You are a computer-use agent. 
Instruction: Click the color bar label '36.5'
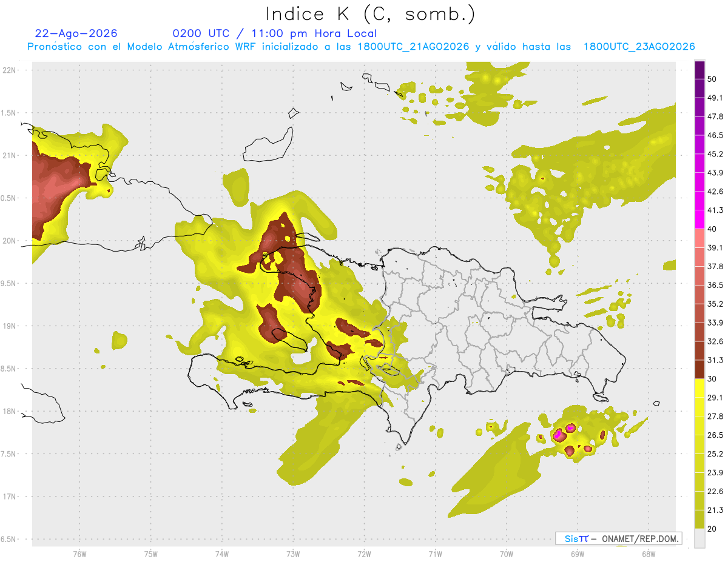[x=715, y=286]
